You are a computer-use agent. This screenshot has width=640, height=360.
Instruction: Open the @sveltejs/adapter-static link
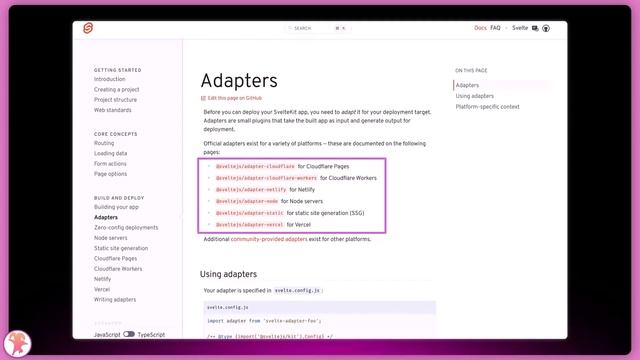[249, 213]
